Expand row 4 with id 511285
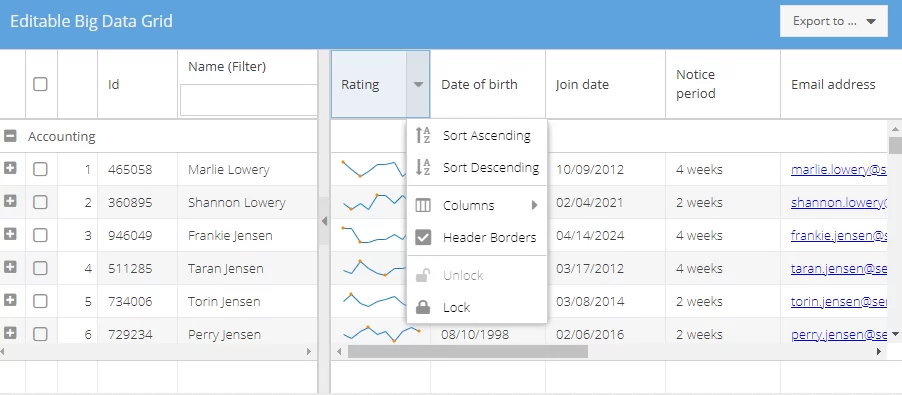 (10, 267)
